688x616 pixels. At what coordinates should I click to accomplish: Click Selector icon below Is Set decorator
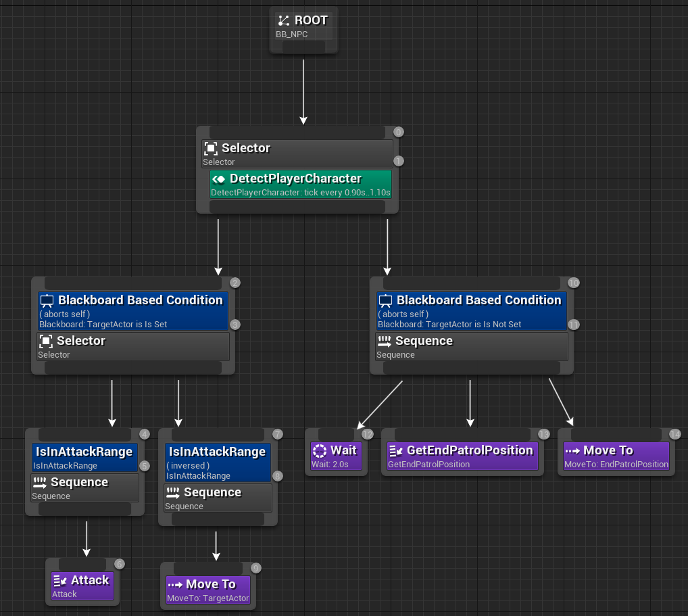[46, 341]
